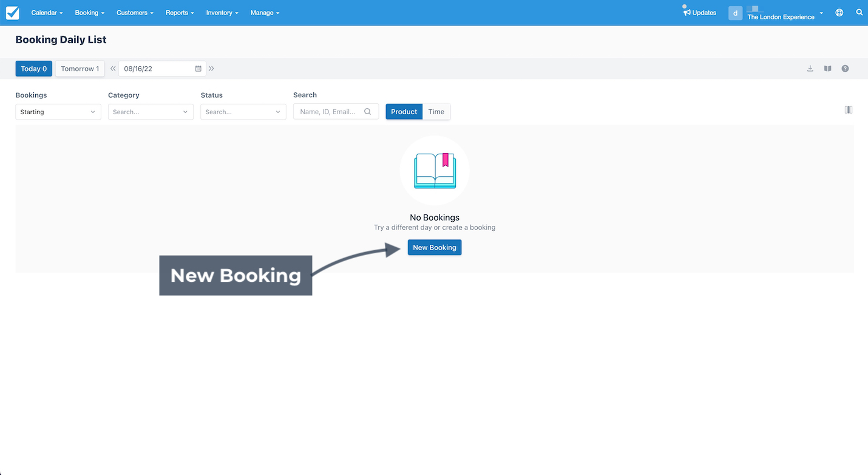
Task: Click the Name, ID, Email search field
Action: (x=336, y=112)
